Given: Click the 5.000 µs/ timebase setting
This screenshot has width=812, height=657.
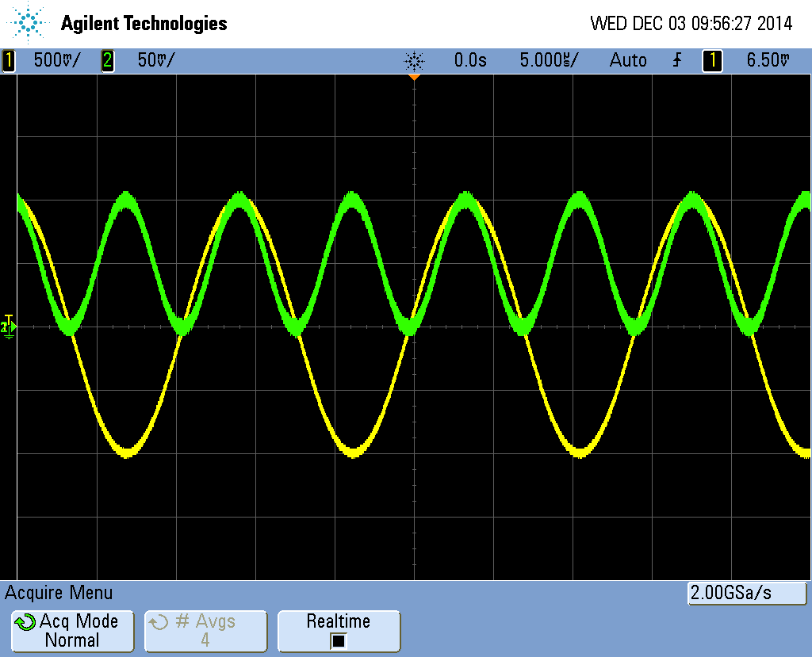Looking at the screenshot, I should pos(549,60).
